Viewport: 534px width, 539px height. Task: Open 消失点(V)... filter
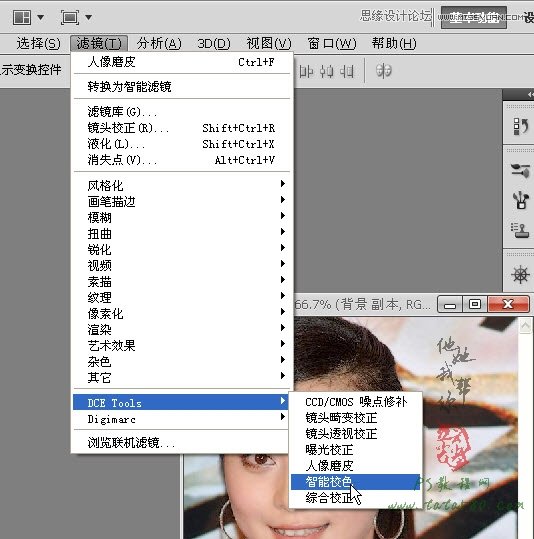click(182, 160)
